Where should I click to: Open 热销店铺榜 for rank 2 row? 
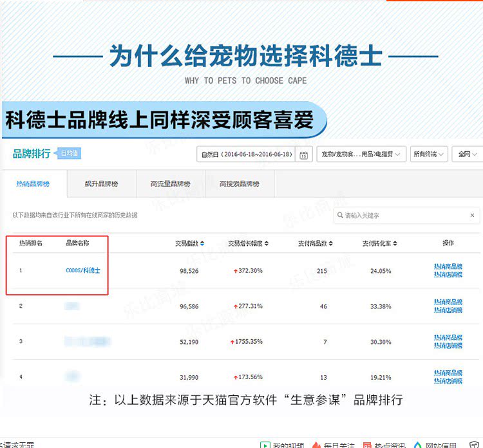[448, 310]
